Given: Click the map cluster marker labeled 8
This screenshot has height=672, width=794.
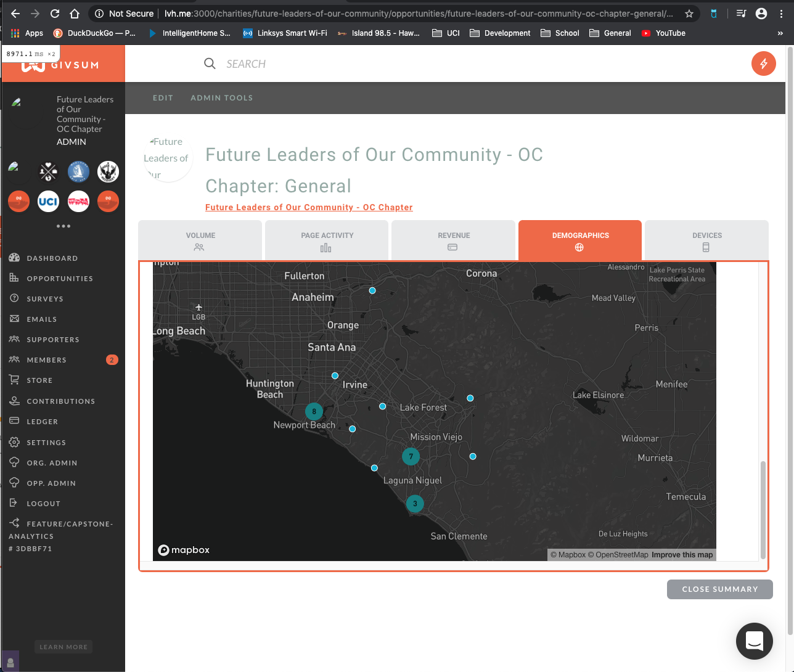Looking at the screenshot, I should pos(314,411).
